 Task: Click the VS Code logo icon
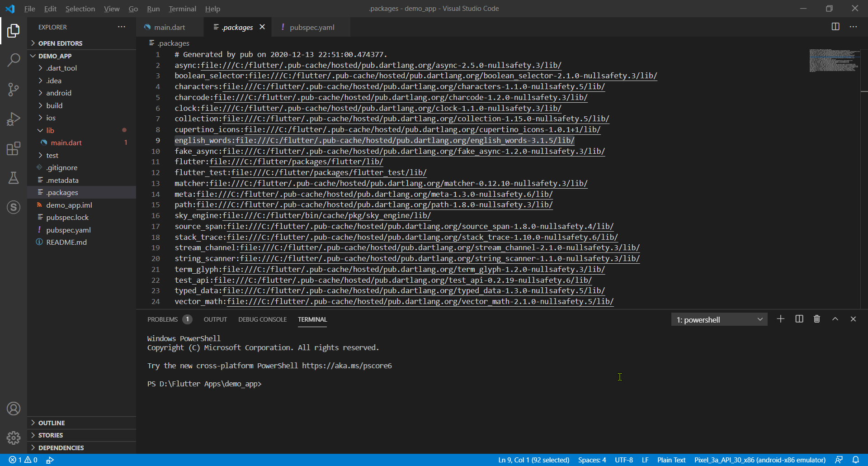10,9
